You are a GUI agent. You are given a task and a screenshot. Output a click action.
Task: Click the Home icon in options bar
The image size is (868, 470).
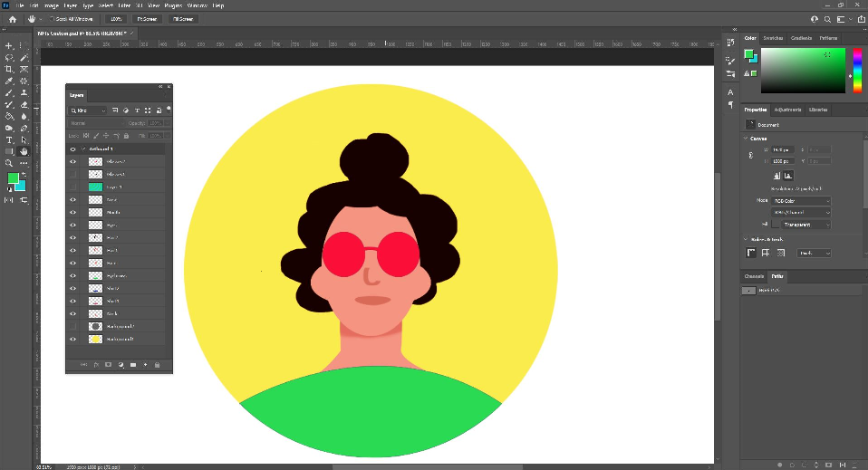12,19
